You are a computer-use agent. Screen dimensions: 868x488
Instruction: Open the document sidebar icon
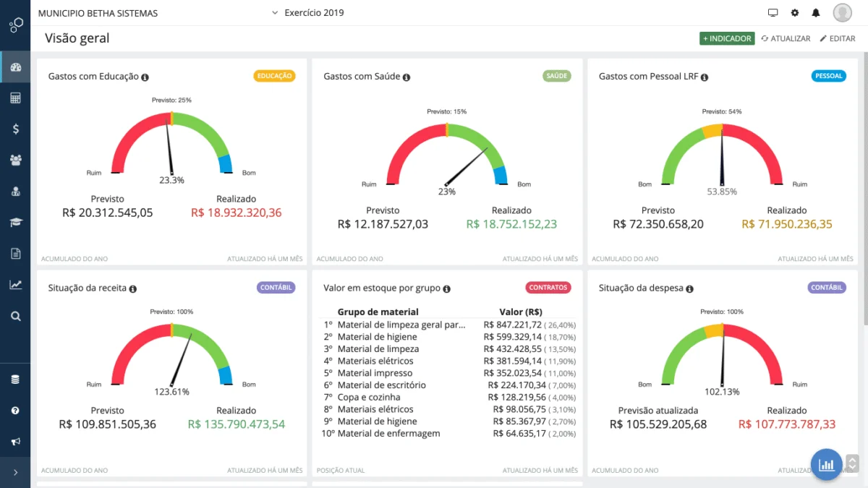[15, 253]
